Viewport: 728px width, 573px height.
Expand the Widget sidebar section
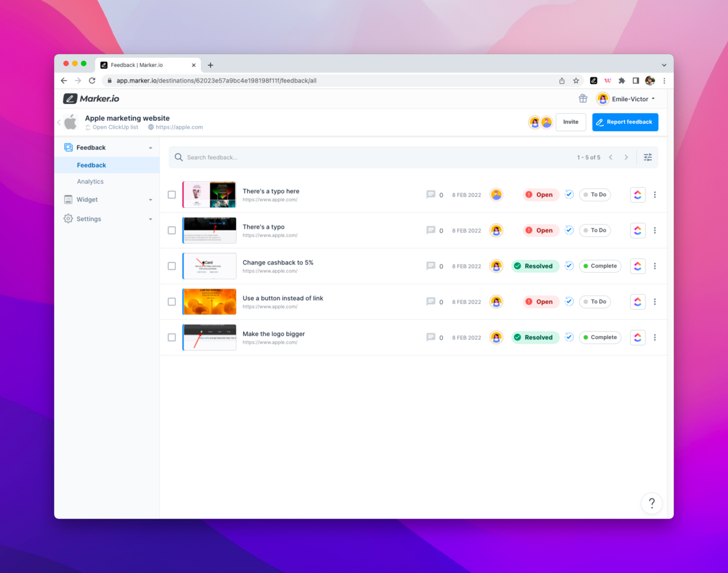point(150,199)
